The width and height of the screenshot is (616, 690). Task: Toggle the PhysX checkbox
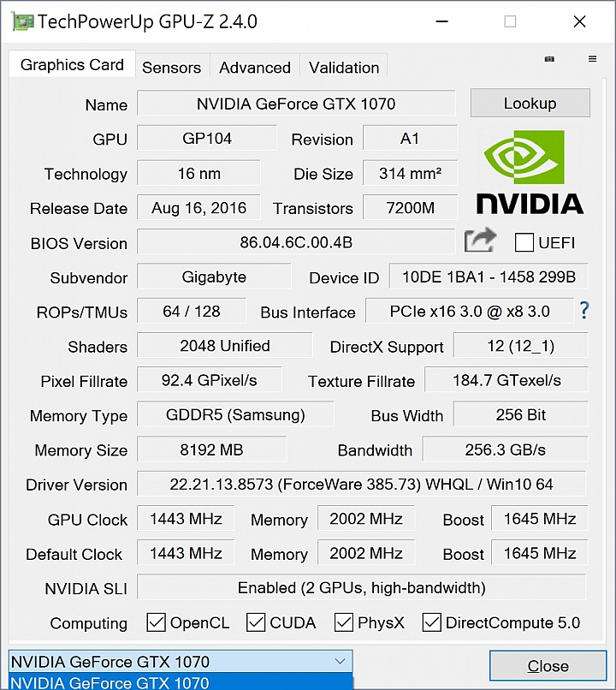[x=343, y=622]
